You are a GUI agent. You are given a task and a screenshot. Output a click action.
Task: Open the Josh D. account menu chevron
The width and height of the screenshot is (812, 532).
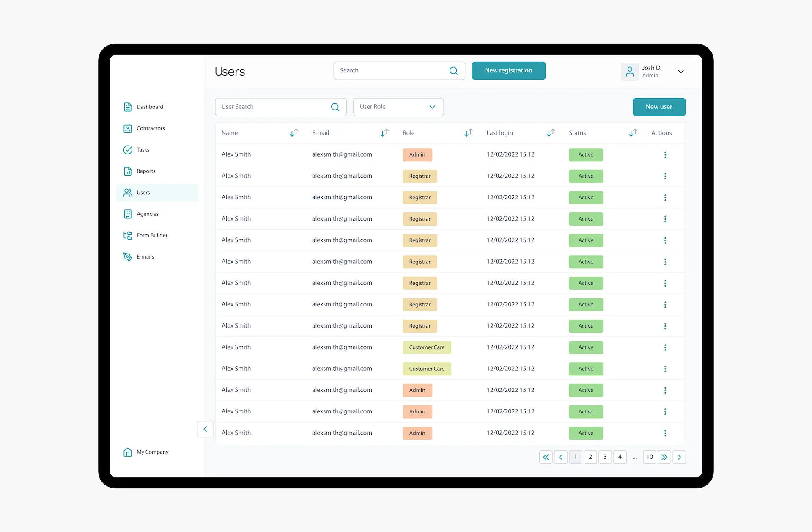click(680, 72)
